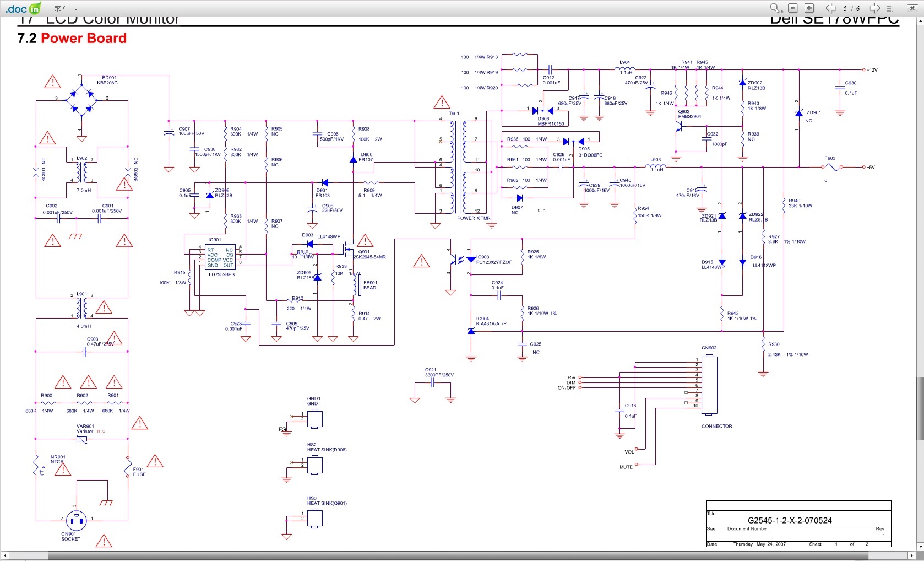Open the magnifier search tool

pyautogui.click(x=776, y=8)
